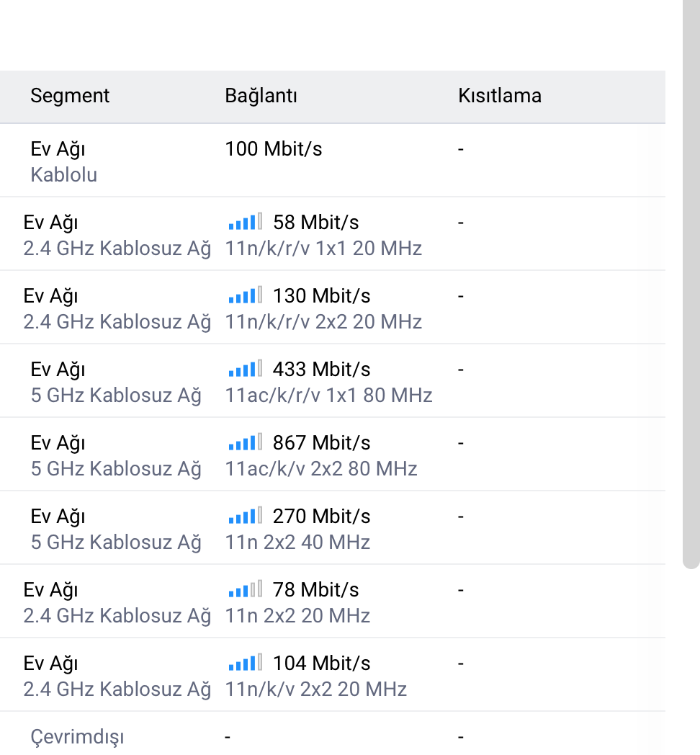Click the signal bars next to 130 Mbit/s
700x755 pixels.
pos(246,295)
